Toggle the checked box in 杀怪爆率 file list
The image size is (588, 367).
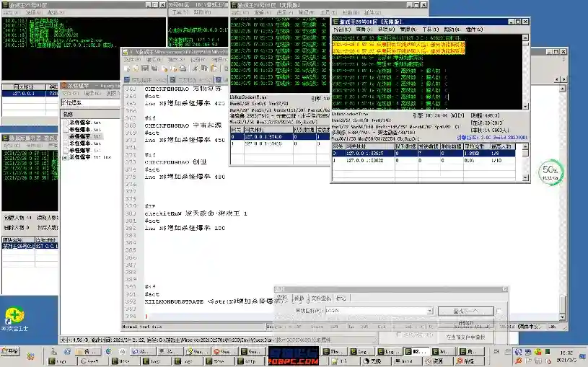(65, 158)
